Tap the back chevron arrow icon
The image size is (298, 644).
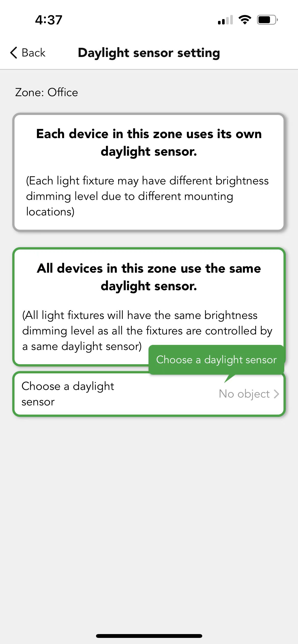click(14, 53)
